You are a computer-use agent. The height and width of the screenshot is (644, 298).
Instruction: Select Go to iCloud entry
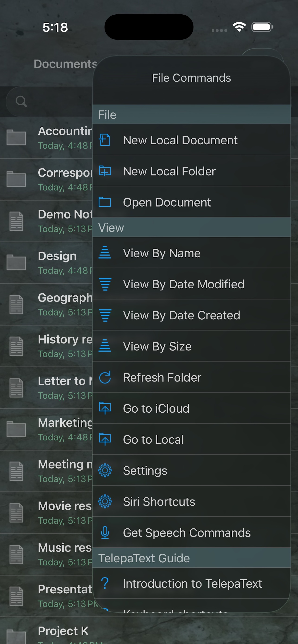coord(192,408)
